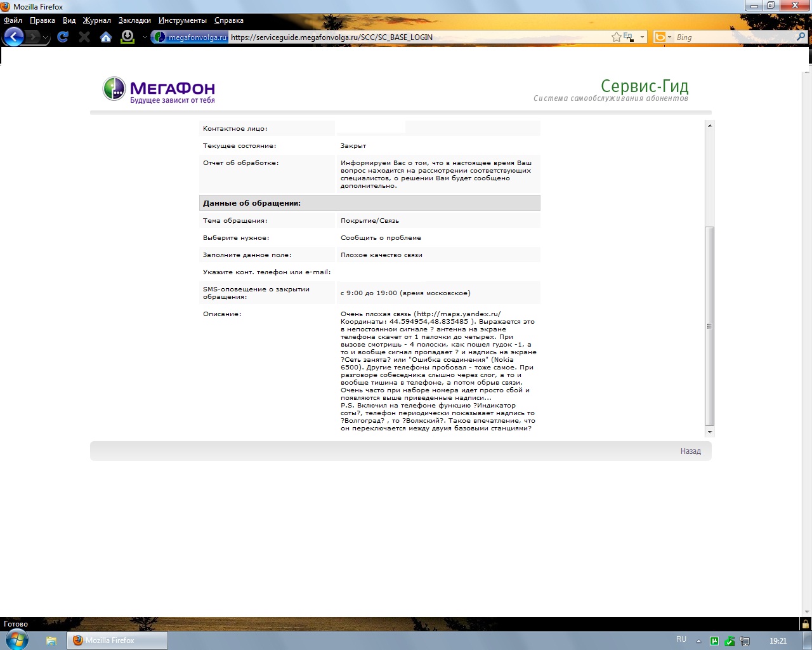This screenshot has height=650, width=812.
Task: Open the Файл menu
Action: (13, 20)
